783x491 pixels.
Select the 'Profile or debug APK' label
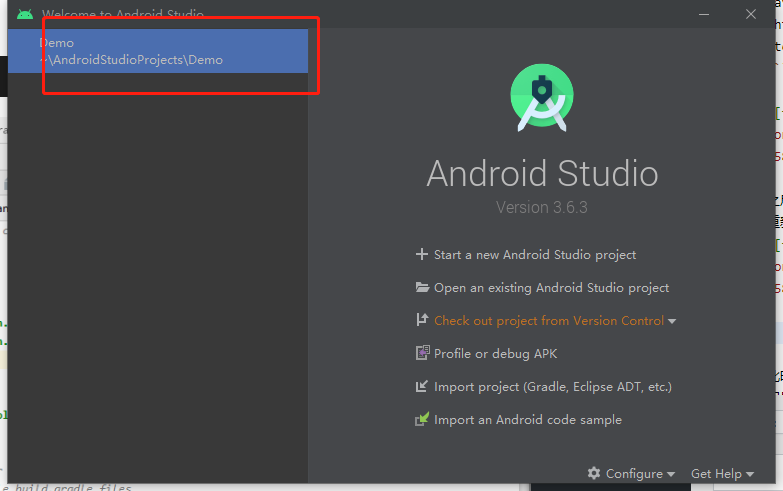pyautogui.click(x=495, y=354)
